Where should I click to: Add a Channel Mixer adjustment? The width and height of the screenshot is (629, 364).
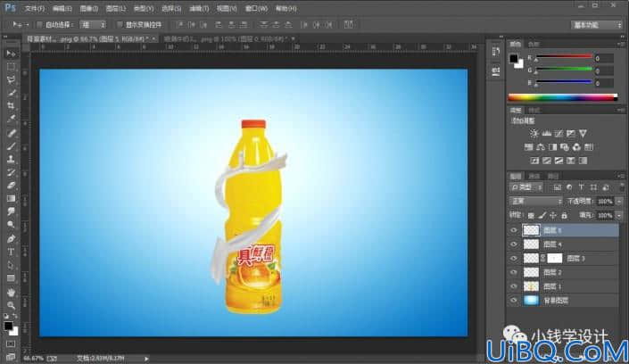[576, 147]
